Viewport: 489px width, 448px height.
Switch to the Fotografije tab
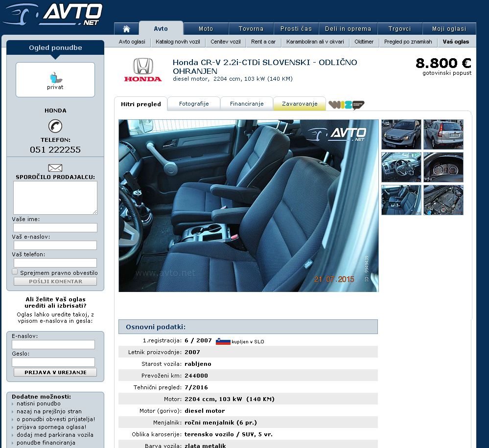click(x=194, y=104)
